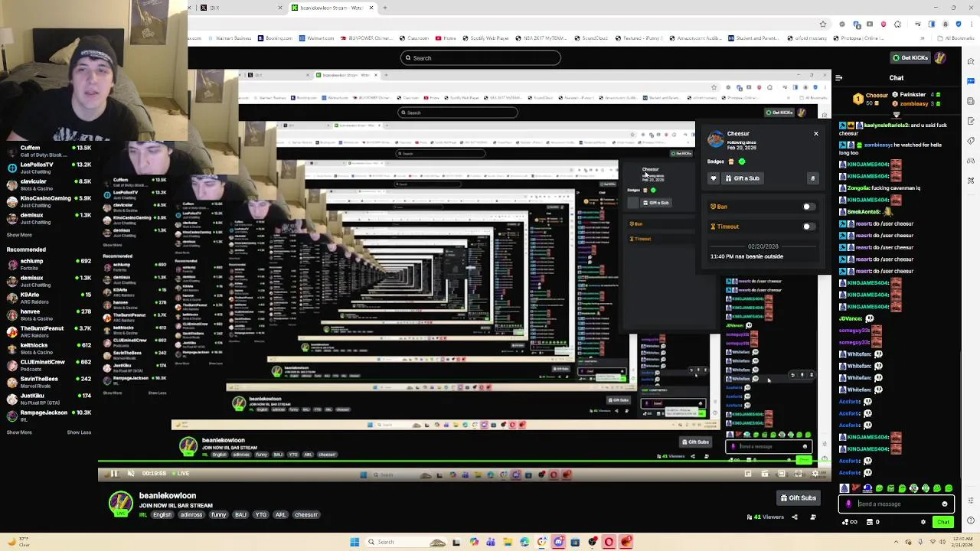This screenshot has width=980, height=551.
Task: Switch to theater mode in main player
Action: 782,474
